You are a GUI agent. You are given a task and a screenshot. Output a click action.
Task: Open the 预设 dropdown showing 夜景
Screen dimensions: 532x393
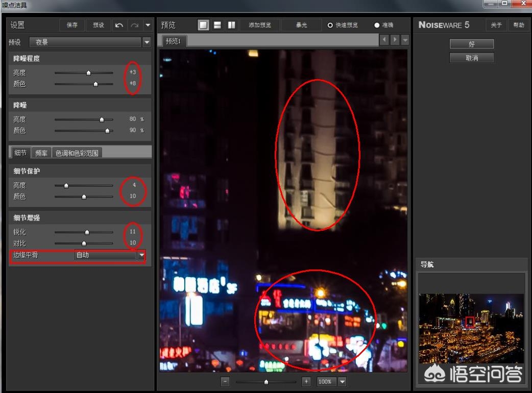tap(147, 42)
